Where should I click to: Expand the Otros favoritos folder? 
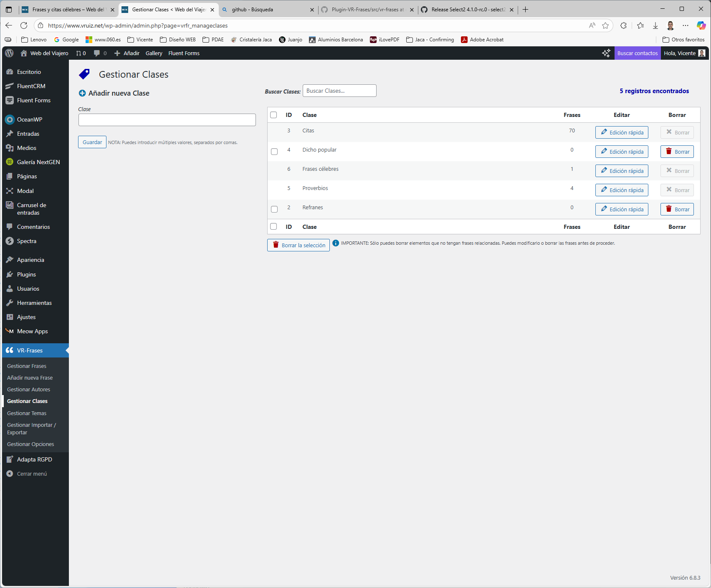683,39
